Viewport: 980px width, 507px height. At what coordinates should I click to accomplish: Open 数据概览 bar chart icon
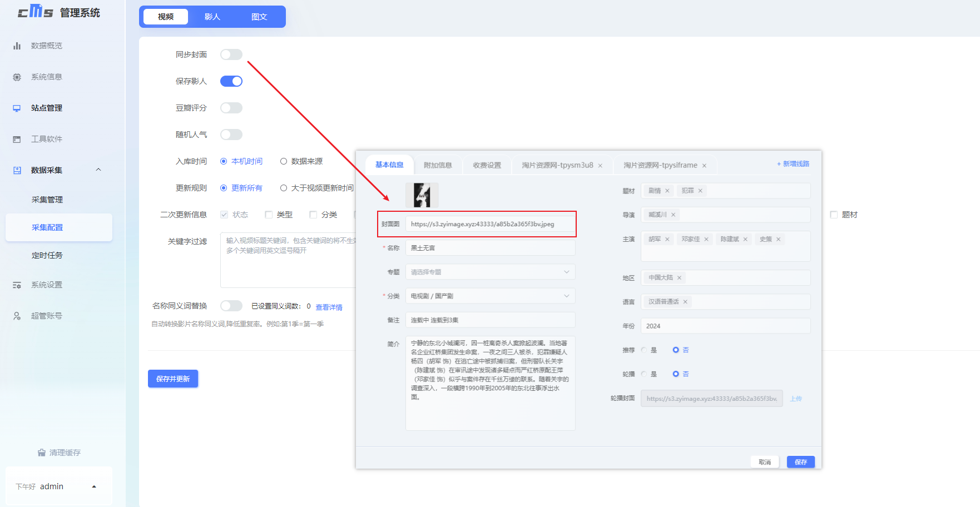[x=17, y=46]
